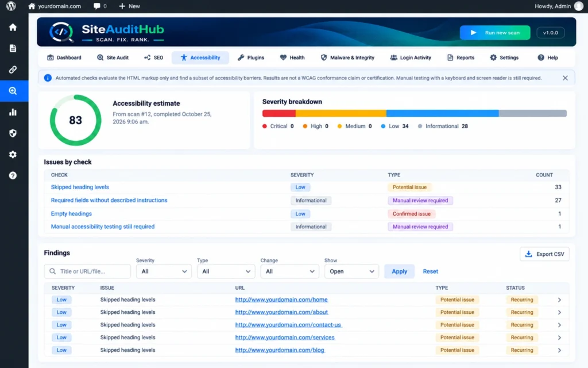This screenshot has width=588, height=368.
Task: Expand the /contact-us finding row arrow
Action: [x=559, y=325]
